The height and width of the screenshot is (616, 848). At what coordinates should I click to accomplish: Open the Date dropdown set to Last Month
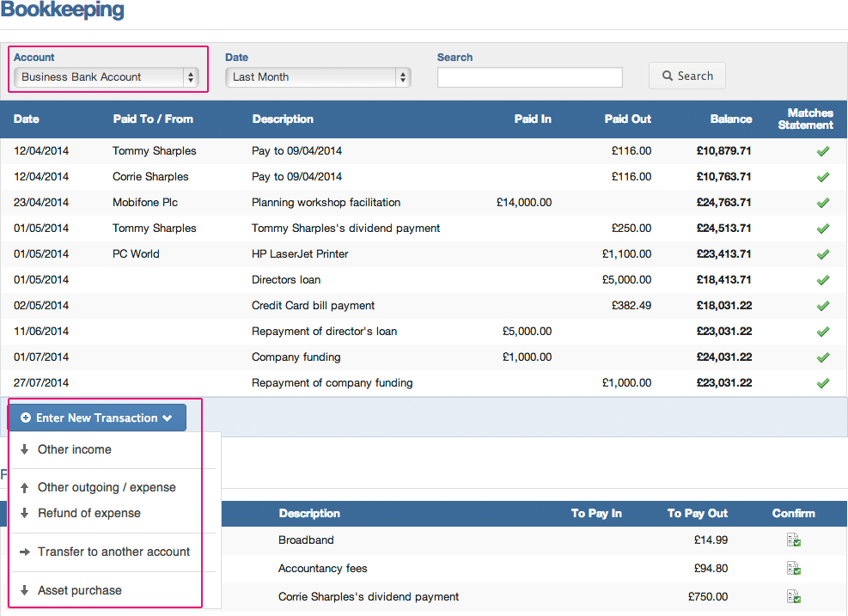tap(317, 76)
